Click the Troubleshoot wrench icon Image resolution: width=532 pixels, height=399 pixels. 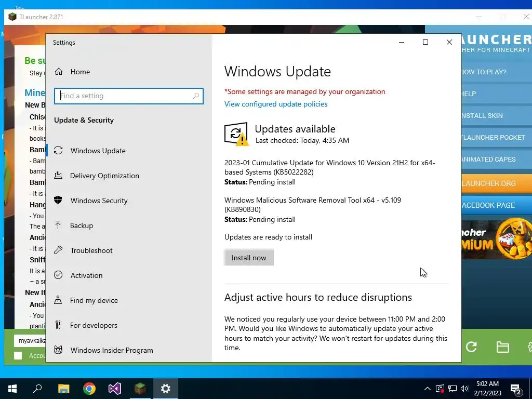(x=58, y=250)
